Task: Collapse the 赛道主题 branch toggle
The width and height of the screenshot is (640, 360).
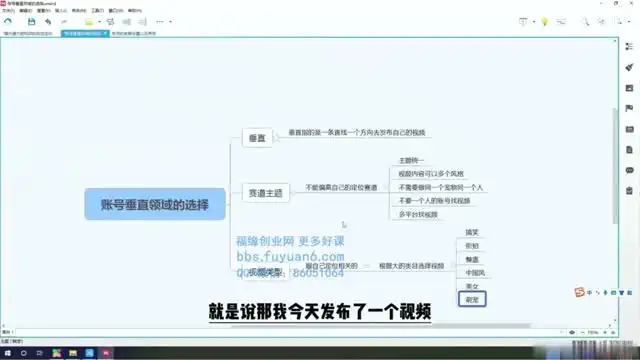Action: pyautogui.click(x=293, y=193)
